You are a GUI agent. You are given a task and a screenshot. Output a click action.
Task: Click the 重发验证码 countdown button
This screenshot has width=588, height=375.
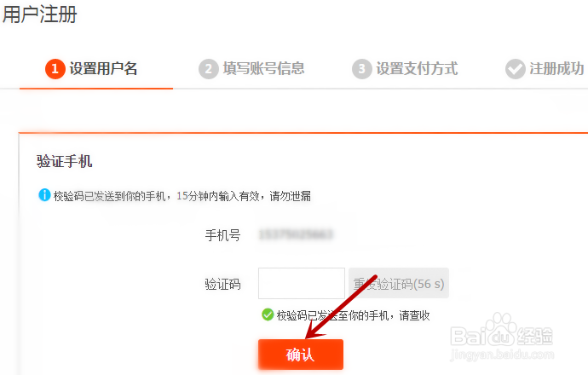coord(399,283)
